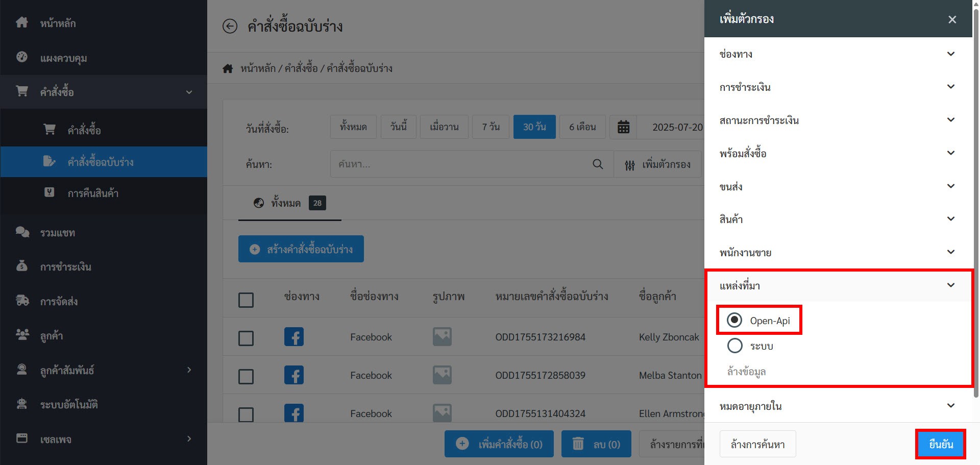Select คำสั่งซื้อฉบับร่าง submenu item

click(104, 162)
